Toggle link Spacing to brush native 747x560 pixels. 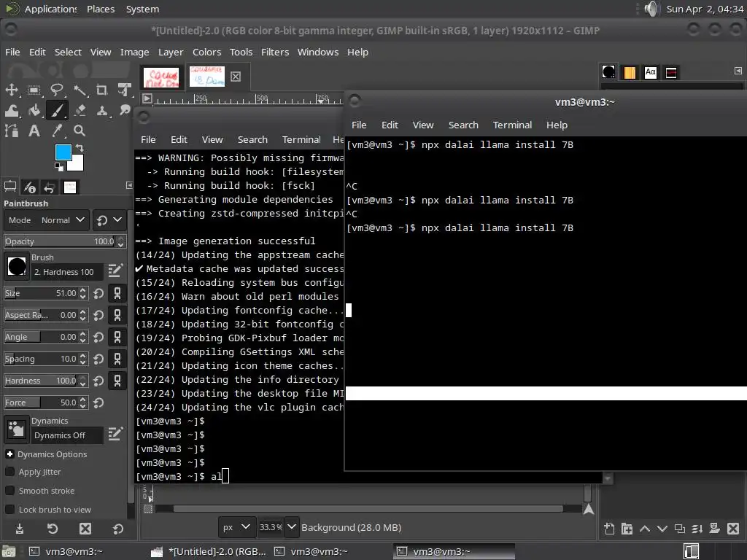coord(117,359)
